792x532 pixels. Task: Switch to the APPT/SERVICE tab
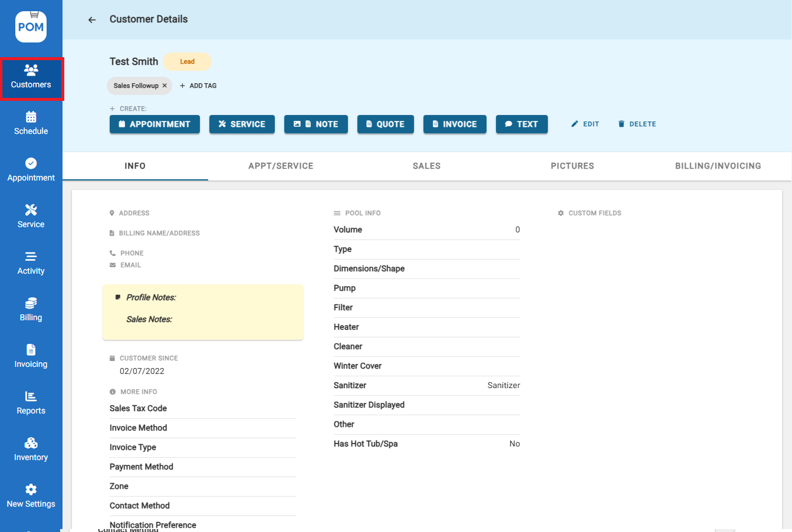281,166
